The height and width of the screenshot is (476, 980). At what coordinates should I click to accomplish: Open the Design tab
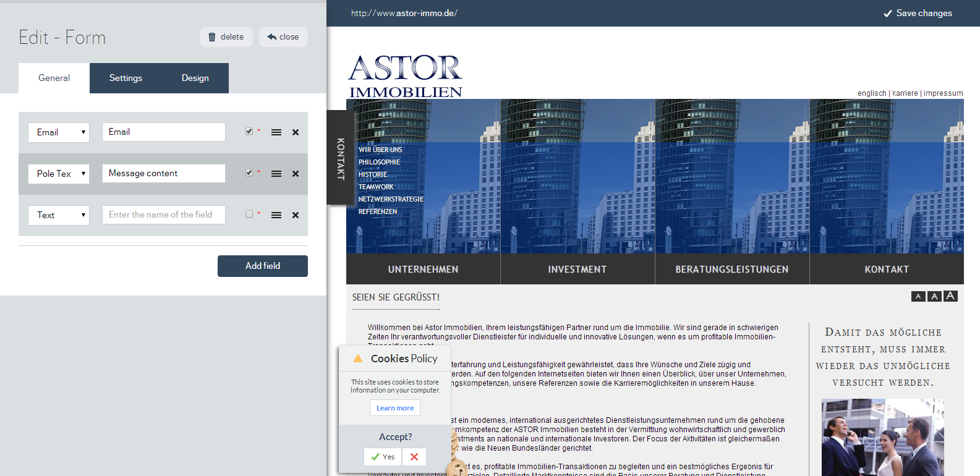tap(195, 78)
